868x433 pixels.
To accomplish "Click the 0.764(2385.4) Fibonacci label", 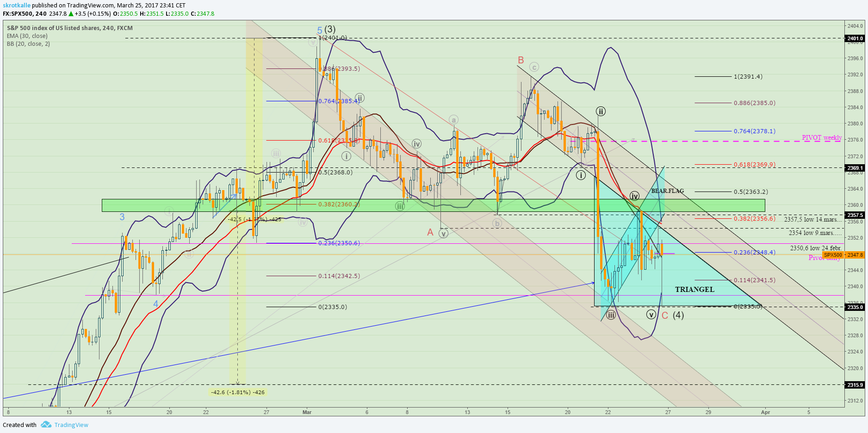I will [x=339, y=101].
